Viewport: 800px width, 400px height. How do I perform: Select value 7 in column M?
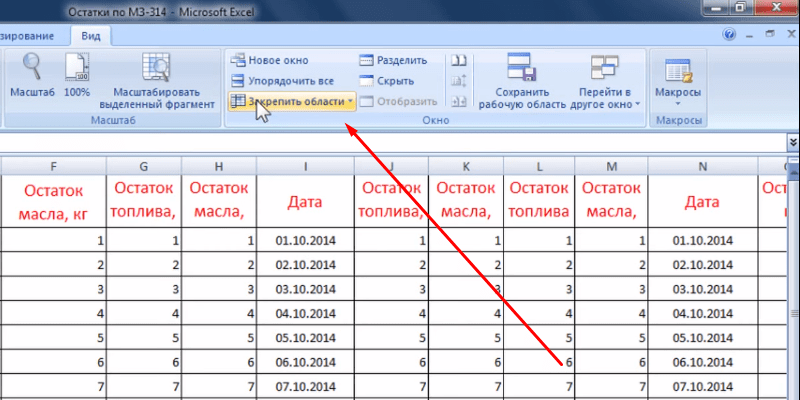point(611,387)
